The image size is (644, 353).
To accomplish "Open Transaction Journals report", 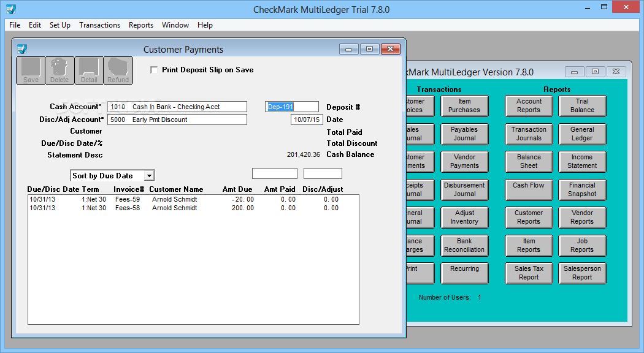I will coord(529,134).
